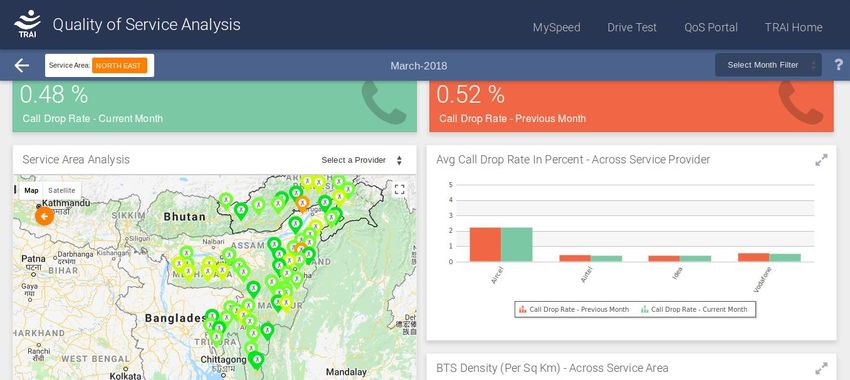Open the Select a Provider dropdown
Screen dimensions: 850x380
tap(362, 160)
